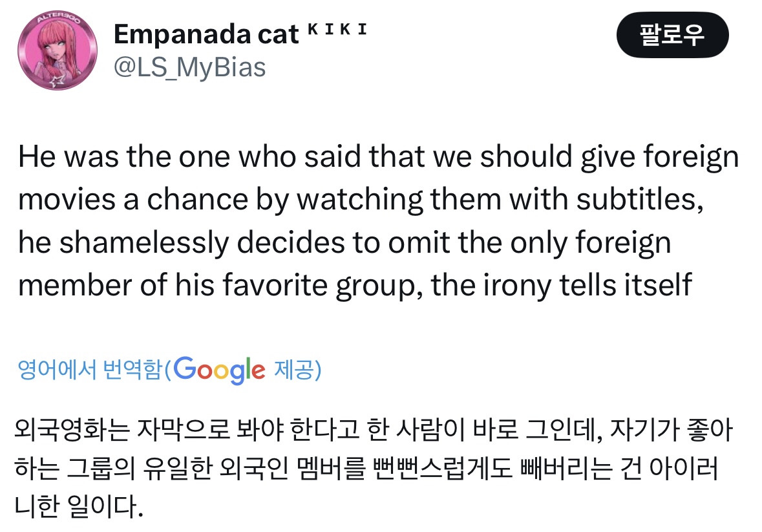Click the Google logo in translation notice

[219, 370]
